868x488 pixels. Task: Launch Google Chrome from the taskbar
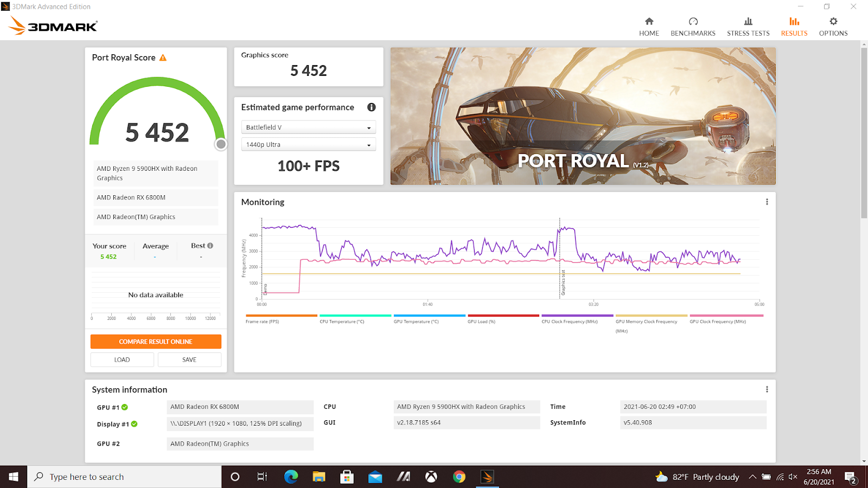459,477
